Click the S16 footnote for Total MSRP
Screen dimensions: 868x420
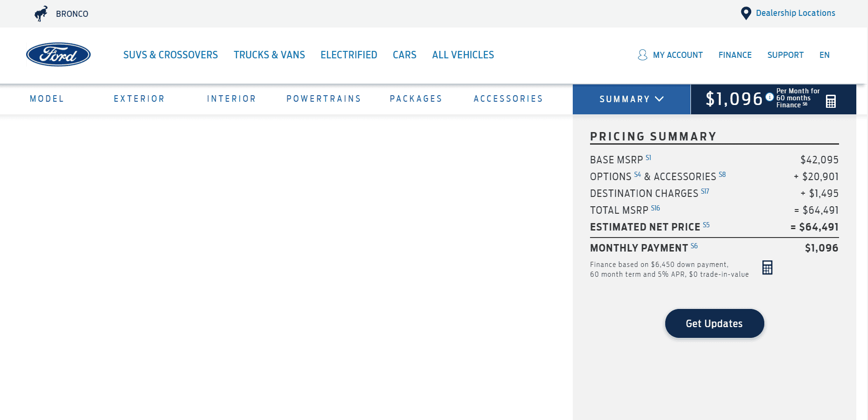pyautogui.click(x=655, y=208)
